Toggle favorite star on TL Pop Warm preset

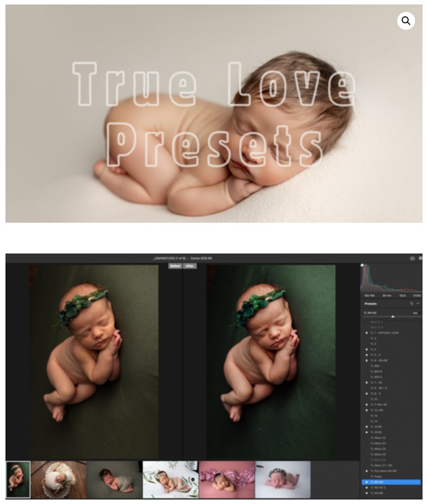pyautogui.click(x=366, y=471)
